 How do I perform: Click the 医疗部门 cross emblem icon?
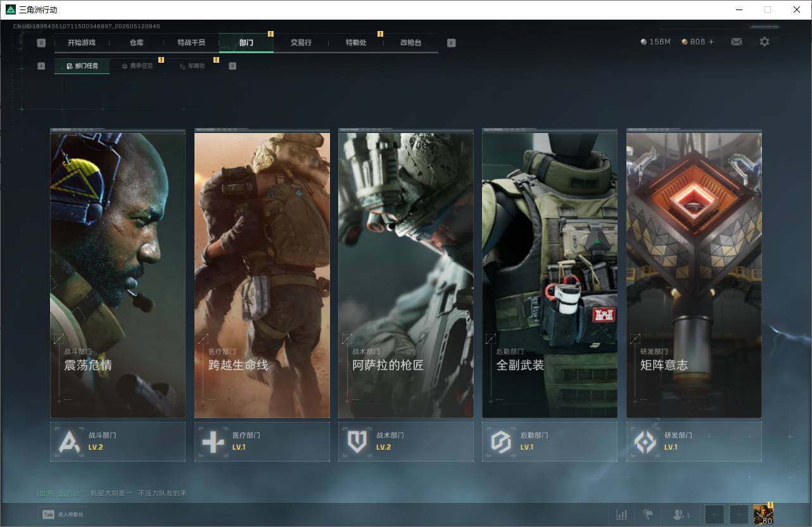point(213,441)
